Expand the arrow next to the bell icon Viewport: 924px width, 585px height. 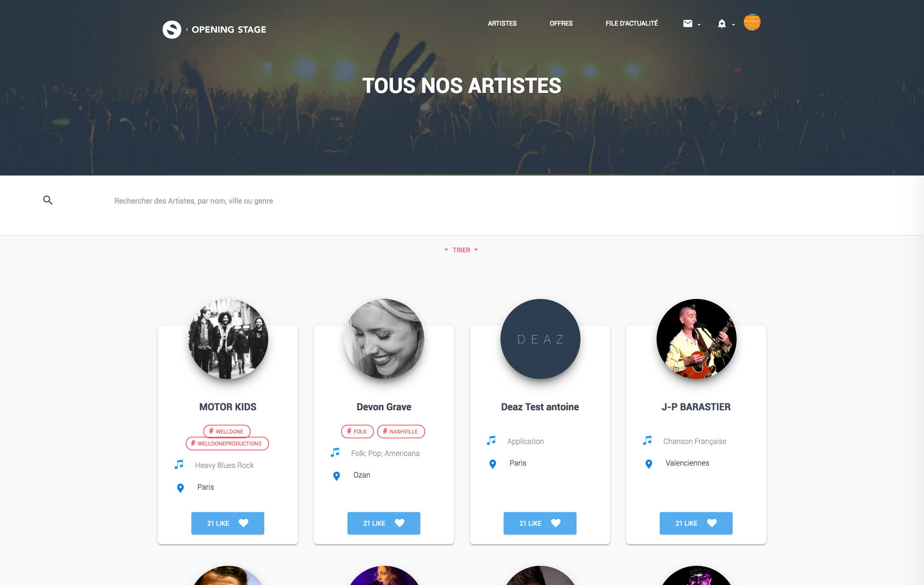pos(733,25)
